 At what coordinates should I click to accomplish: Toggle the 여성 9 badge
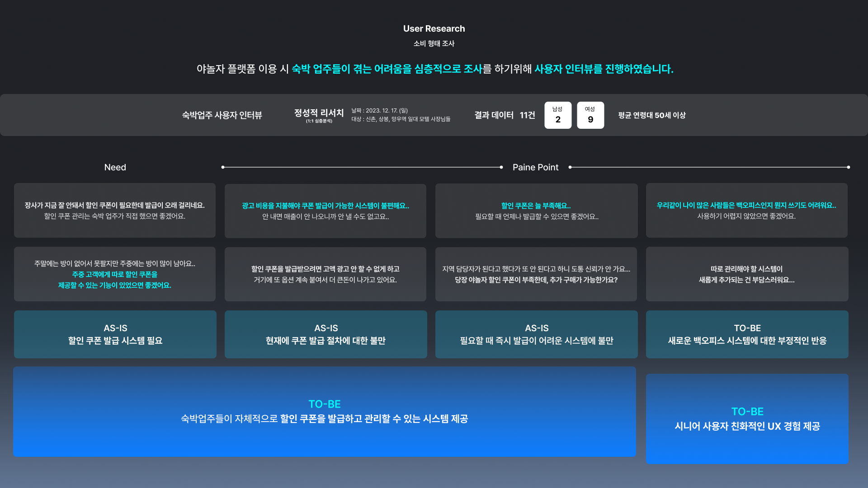[x=590, y=115]
